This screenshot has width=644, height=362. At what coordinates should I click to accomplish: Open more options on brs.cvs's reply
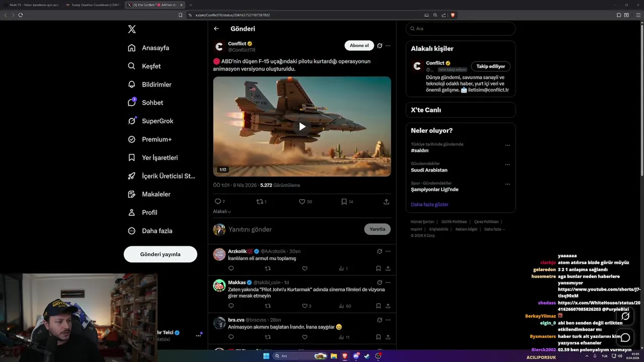coord(388,320)
